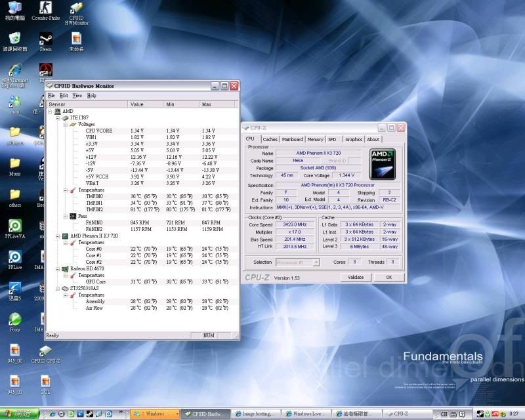Open the PPLiveVA desktop icon
The image size is (525, 420).
14,226
